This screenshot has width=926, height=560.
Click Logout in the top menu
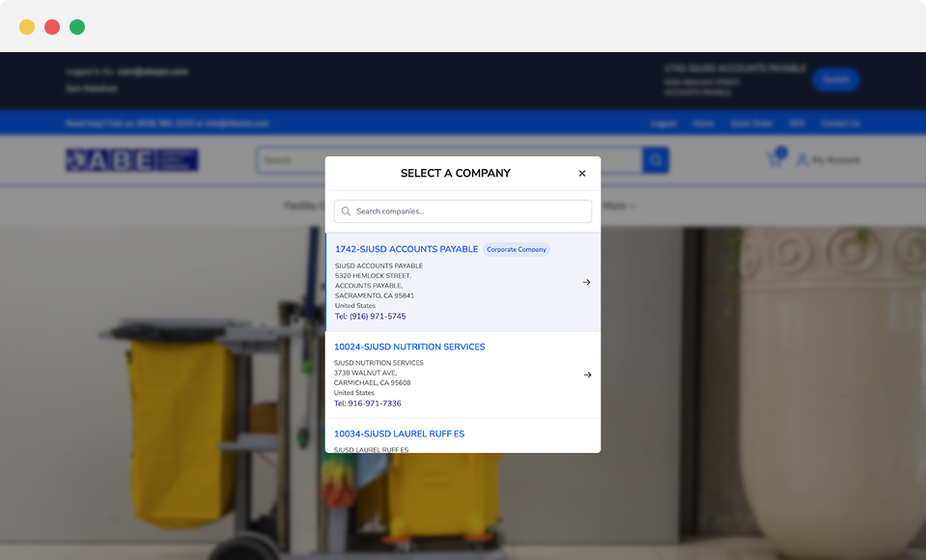pyautogui.click(x=663, y=124)
